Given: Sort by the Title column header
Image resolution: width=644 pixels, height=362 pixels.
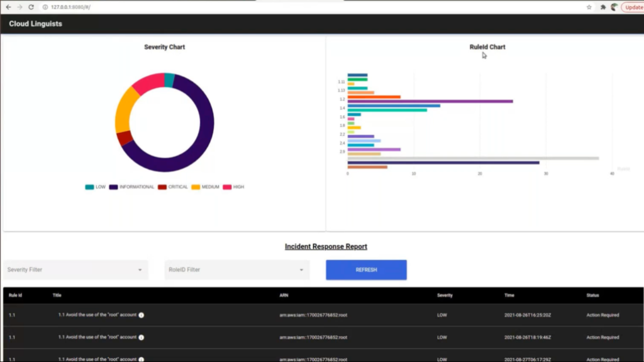Looking at the screenshot, I should 57,295.
